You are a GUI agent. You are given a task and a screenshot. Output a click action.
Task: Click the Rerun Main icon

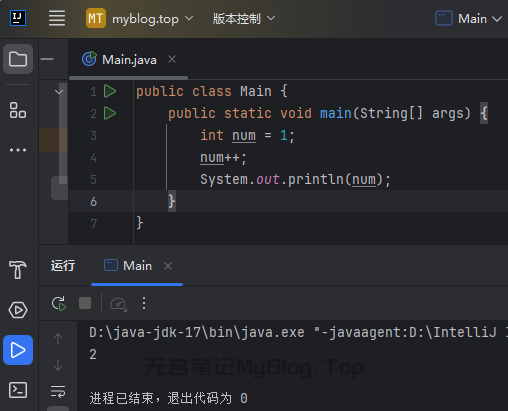tap(59, 303)
